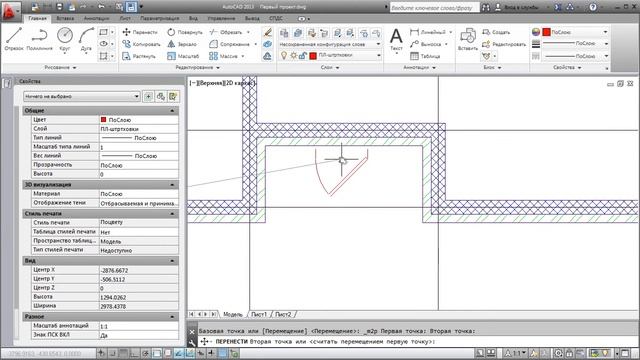Switch to the Лист2 layout tab

coord(283,314)
